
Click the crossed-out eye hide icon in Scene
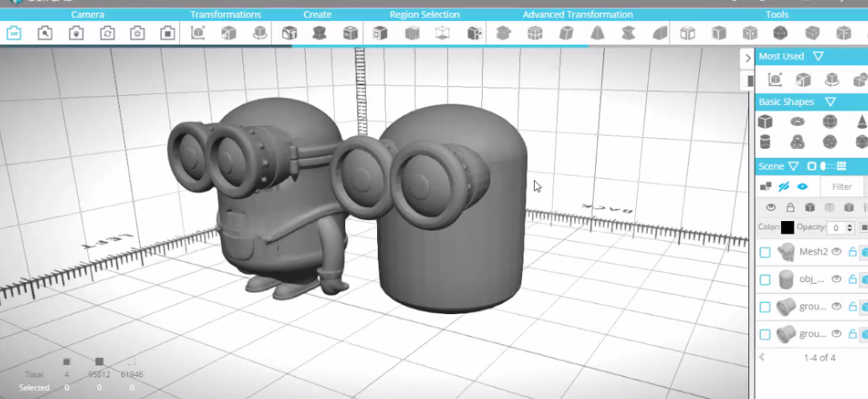pos(784,187)
